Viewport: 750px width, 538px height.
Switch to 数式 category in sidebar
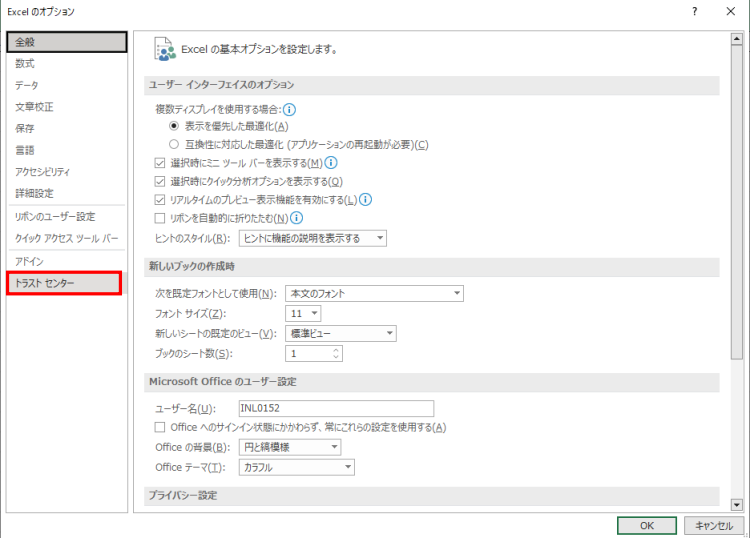(26, 63)
